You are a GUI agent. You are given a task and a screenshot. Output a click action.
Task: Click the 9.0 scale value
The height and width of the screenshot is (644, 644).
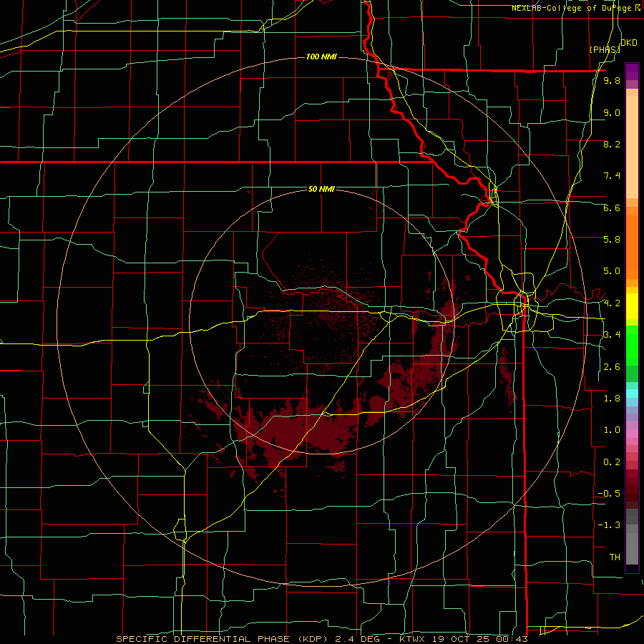tap(612, 112)
